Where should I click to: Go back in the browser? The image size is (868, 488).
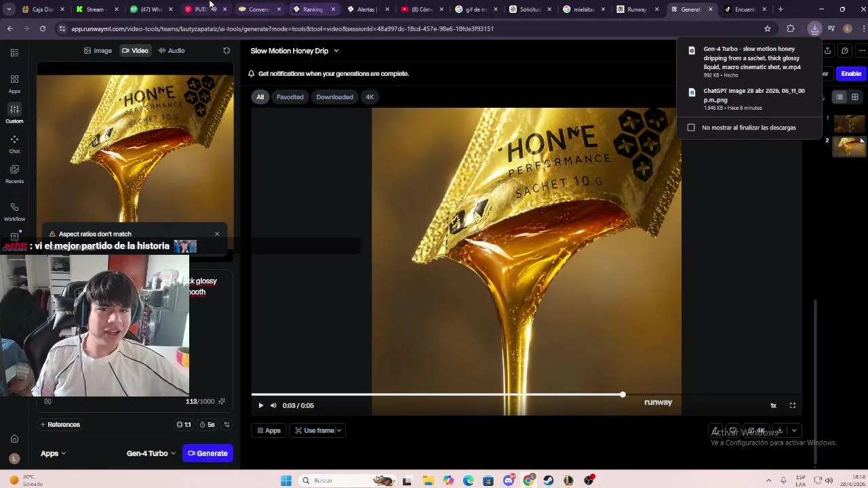pos(10,28)
